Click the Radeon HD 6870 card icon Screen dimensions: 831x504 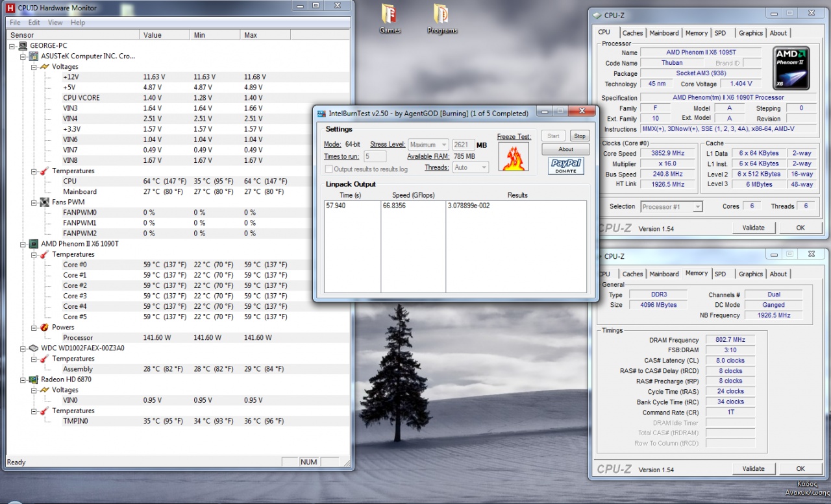tap(33, 379)
